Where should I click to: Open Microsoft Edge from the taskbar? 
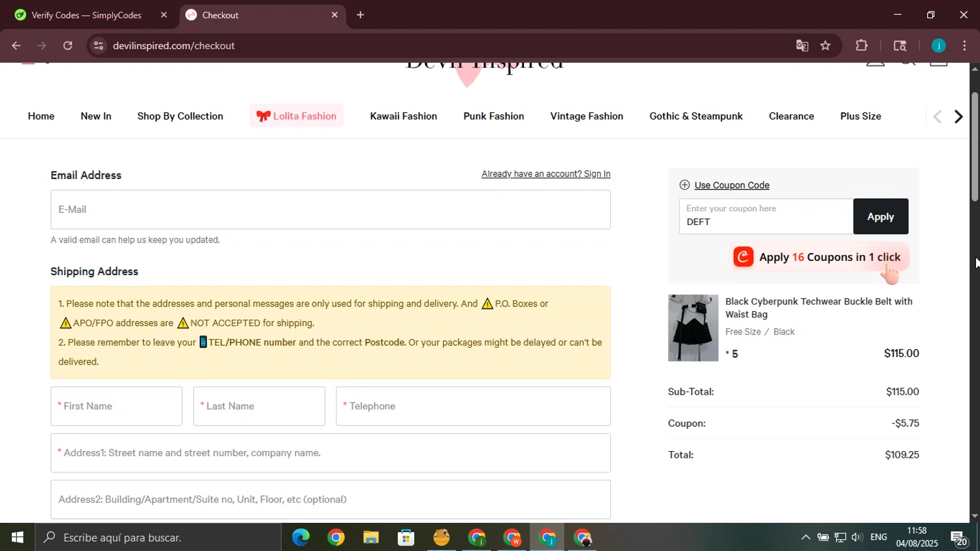301,537
